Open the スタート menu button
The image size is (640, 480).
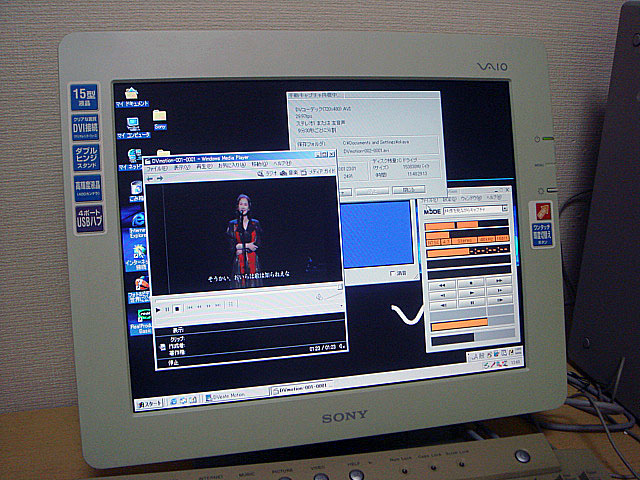(149, 404)
